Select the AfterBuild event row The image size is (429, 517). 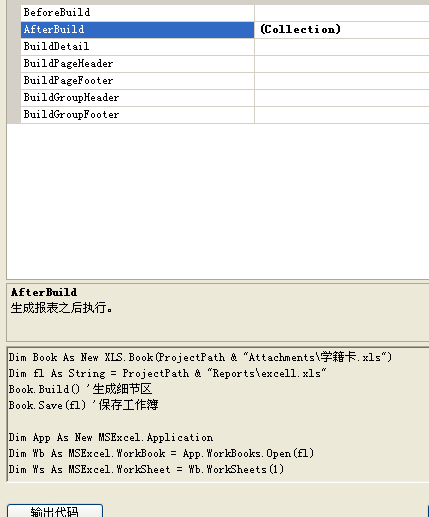point(137,30)
